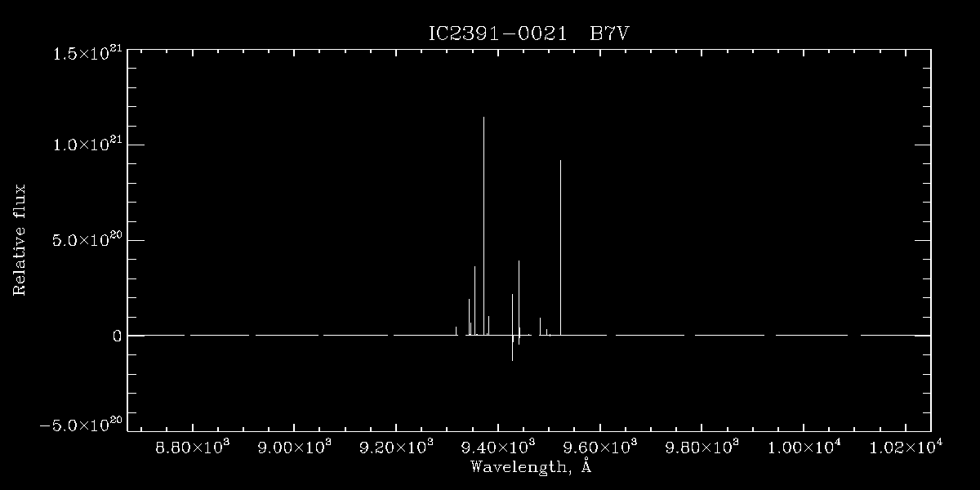Click the tallest spectral spike near 1.1×10²¹
Image resolution: width=980 pixels, height=490 pixels.
coord(483,226)
